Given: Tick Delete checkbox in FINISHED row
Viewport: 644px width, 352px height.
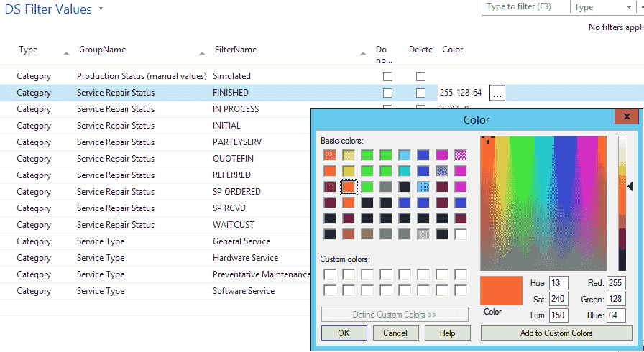Looking at the screenshot, I should coord(420,93).
